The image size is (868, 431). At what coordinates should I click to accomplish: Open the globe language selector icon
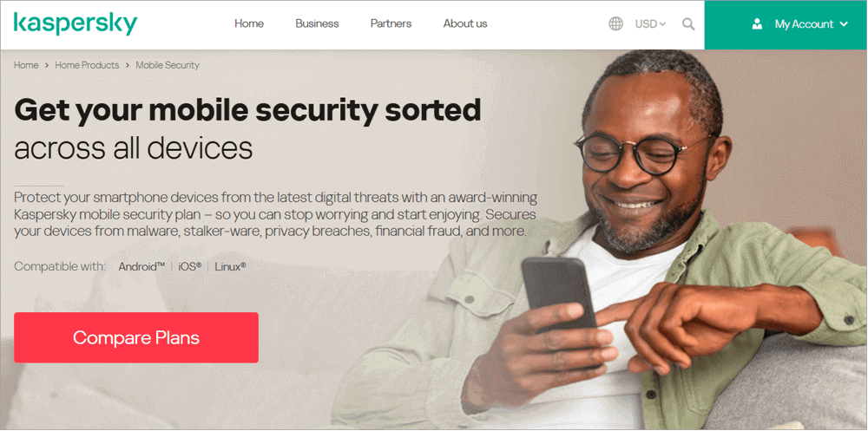[615, 23]
